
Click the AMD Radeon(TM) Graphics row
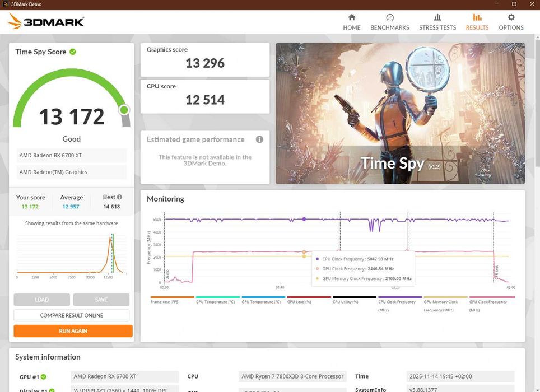(72, 172)
